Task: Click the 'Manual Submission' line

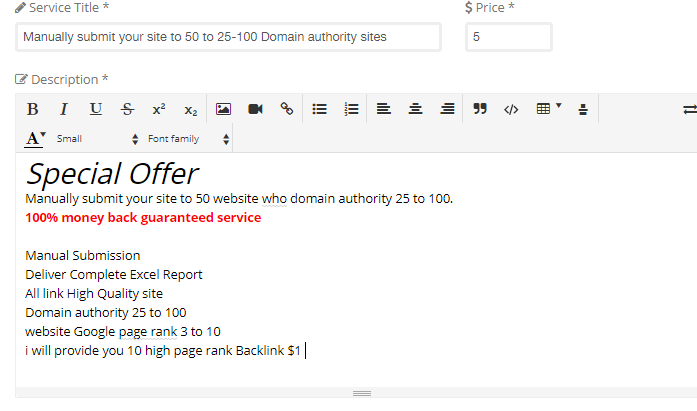Action: (x=83, y=255)
